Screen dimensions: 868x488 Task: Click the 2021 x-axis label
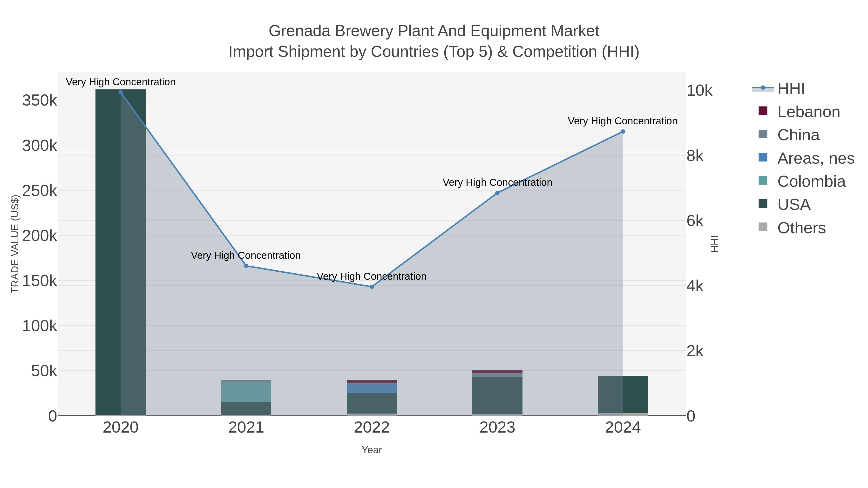[246, 428]
